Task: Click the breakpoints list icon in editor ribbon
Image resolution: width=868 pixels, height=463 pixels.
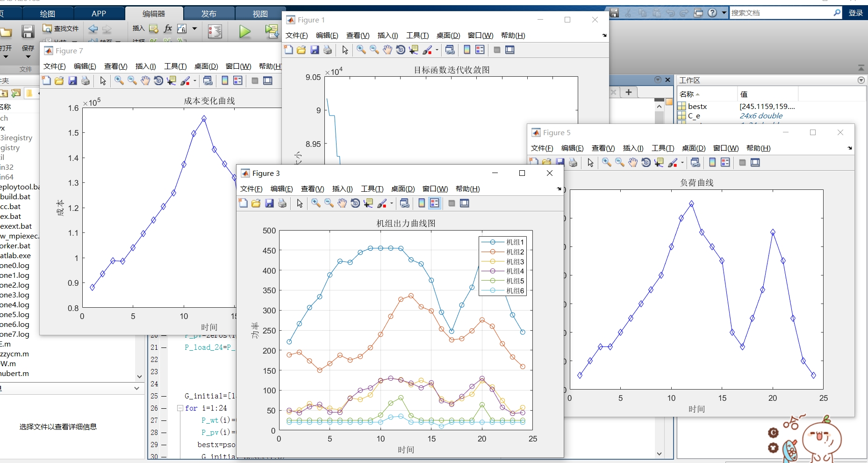Action: [215, 31]
